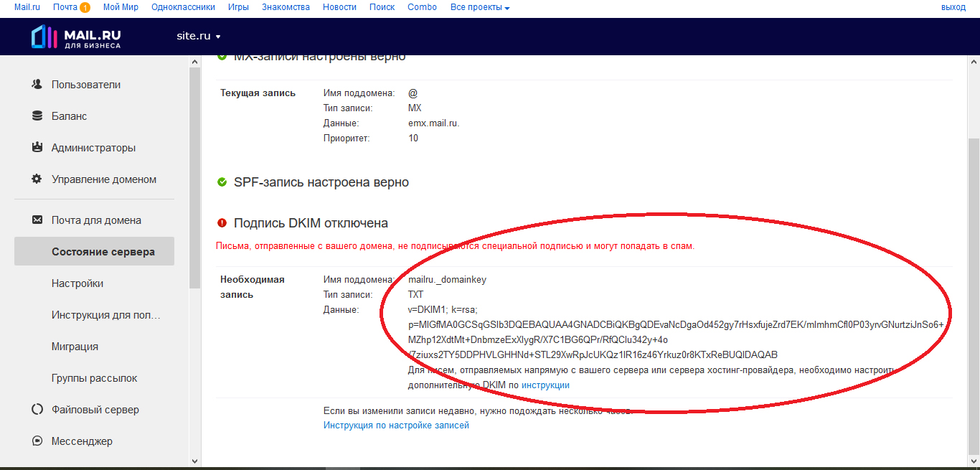980x470 pixels.
Task: Expand the Все проекты dropdown
Action: (480, 7)
